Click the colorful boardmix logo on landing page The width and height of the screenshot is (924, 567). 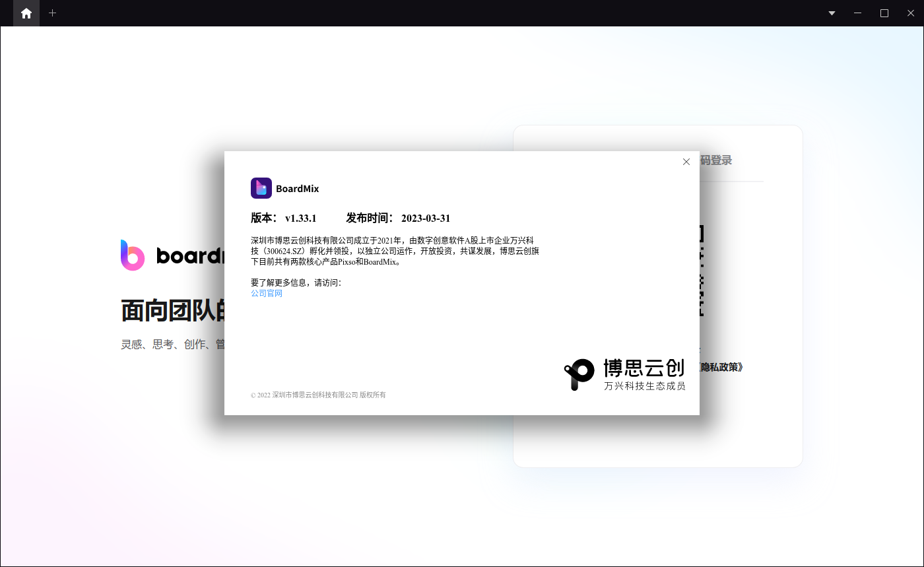point(133,255)
